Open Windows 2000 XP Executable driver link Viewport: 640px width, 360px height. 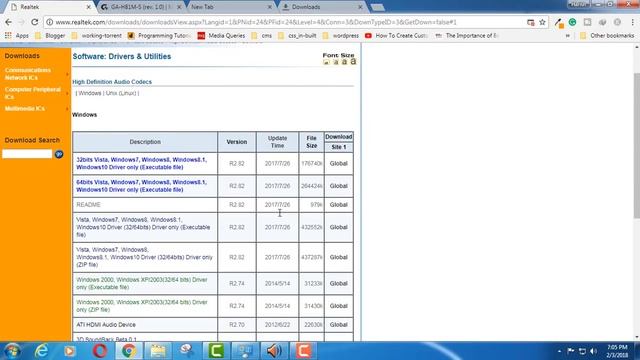(x=142, y=283)
